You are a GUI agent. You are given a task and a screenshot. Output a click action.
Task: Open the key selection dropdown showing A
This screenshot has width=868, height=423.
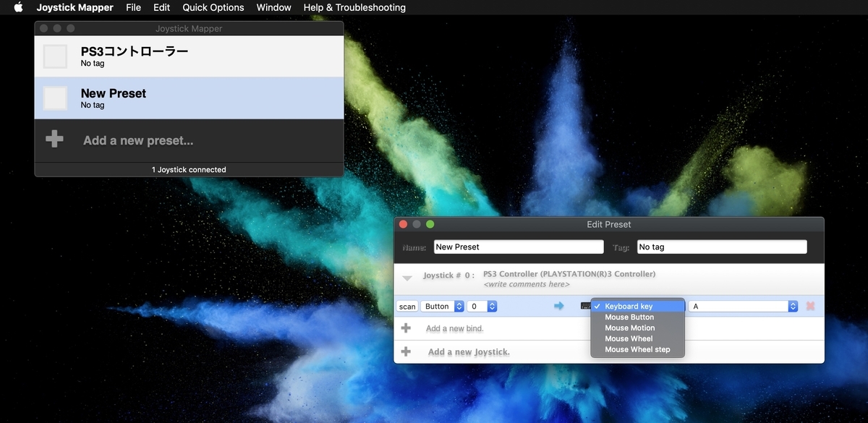pos(743,307)
